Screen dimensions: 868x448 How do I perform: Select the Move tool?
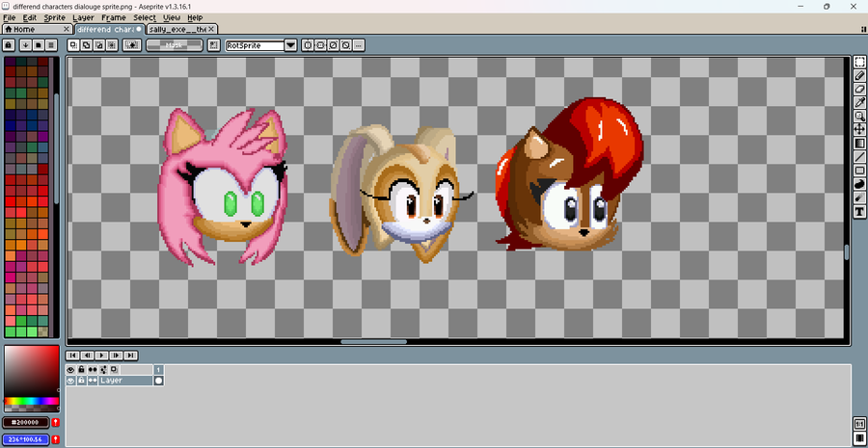click(x=859, y=129)
